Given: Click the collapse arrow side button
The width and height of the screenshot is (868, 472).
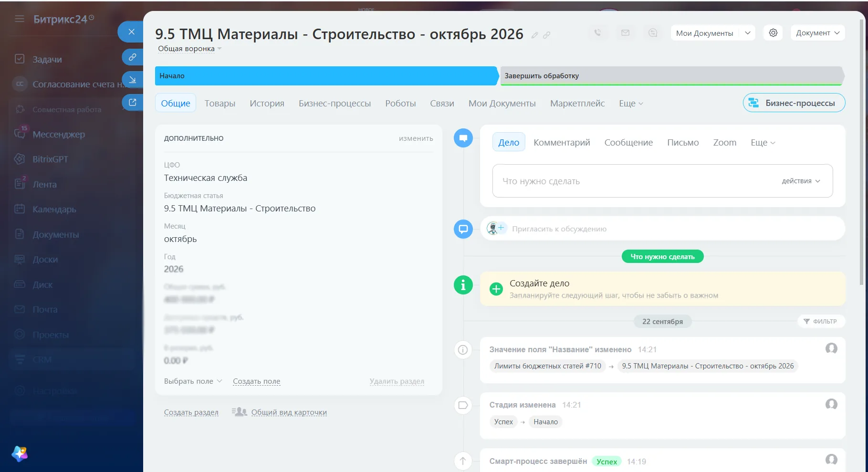Looking at the screenshot, I should tap(133, 80).
